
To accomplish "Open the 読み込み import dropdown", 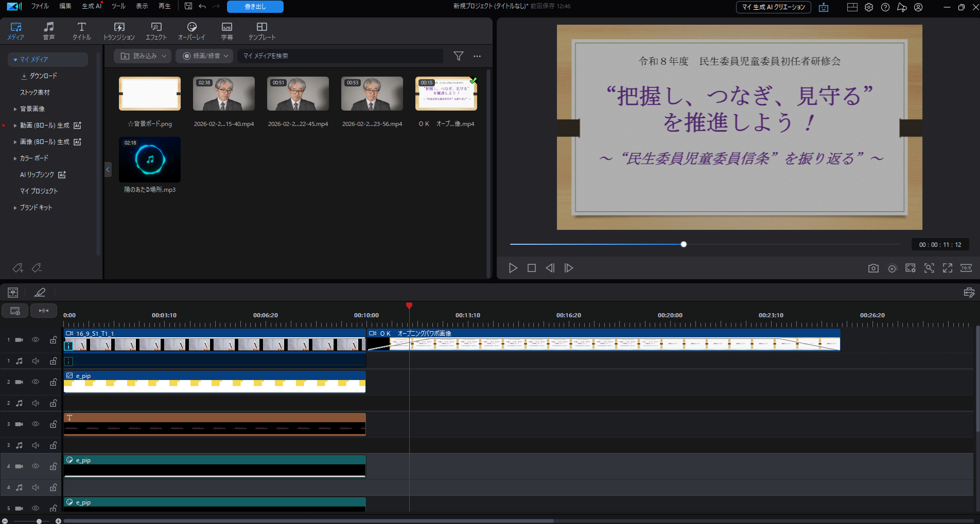I will coord(144,56).
